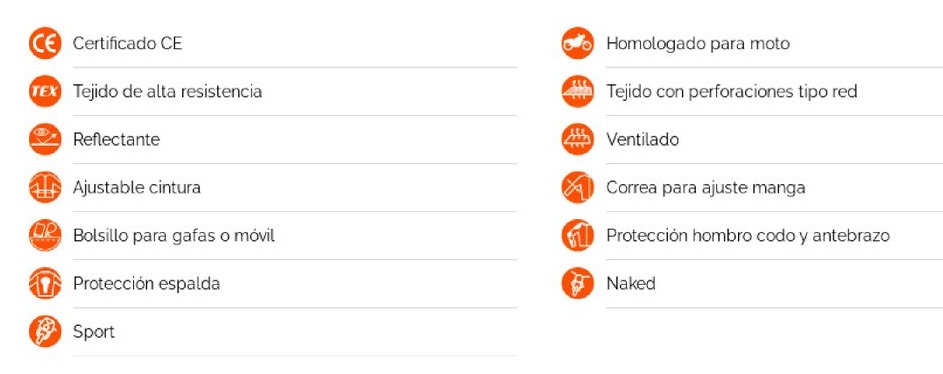The width and height of the screenshot is (943, 374).
Task: Open the Certificado CE label
Action: pyautogui.click(x=127, y=43)
